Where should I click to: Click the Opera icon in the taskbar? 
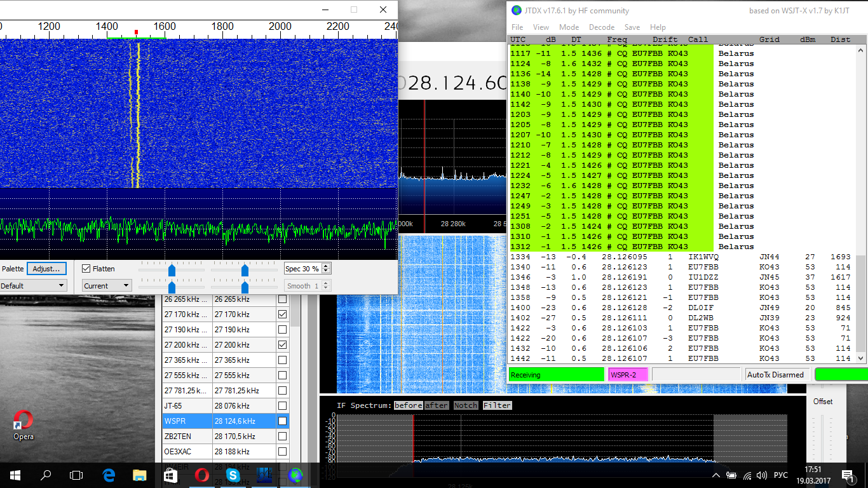coord(202,475)
